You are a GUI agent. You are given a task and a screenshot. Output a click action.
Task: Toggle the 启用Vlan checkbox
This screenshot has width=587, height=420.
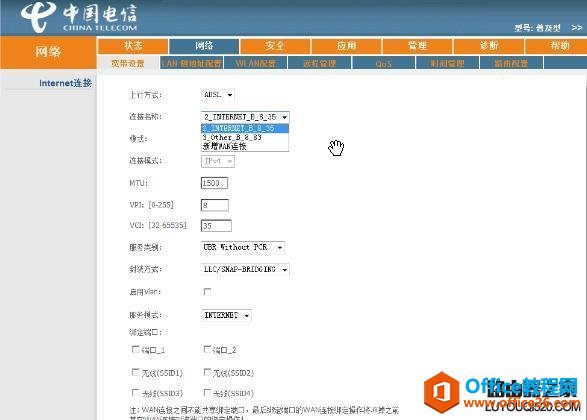[x=207, y=292]
